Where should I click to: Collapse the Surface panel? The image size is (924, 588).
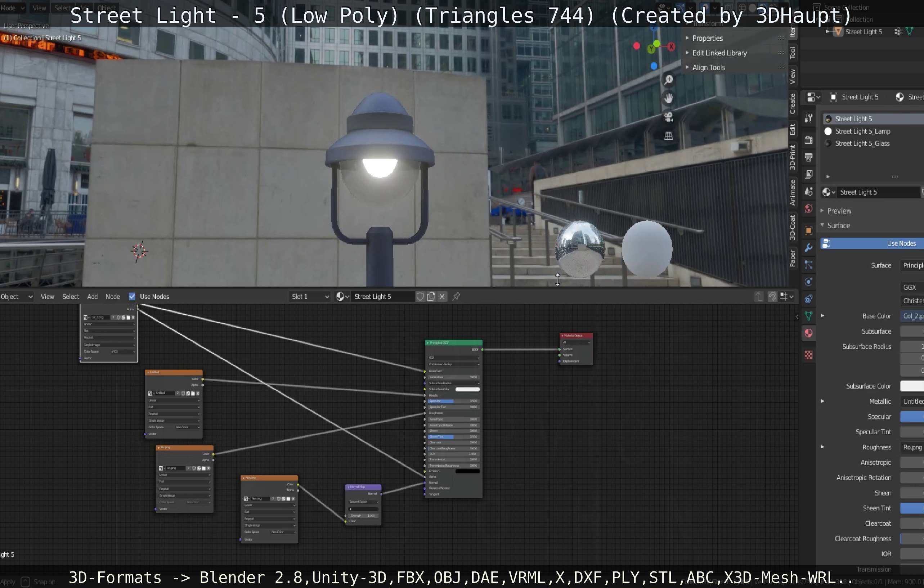click(x=838, y=225)
